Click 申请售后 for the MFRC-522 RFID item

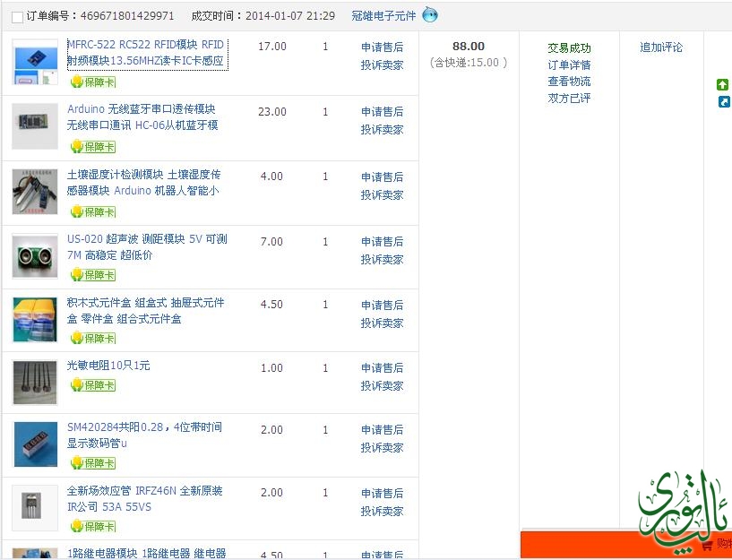point(382,47)
